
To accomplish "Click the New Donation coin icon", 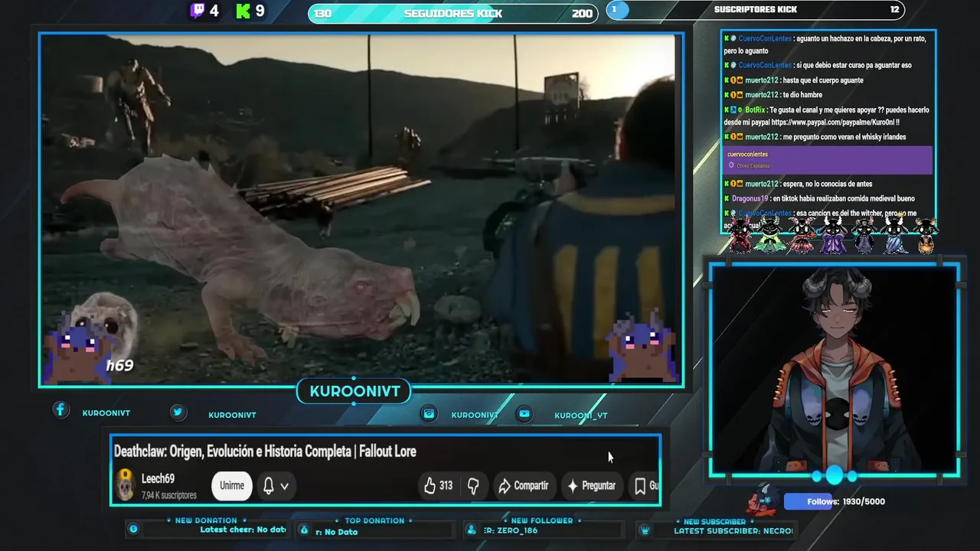I will pyautogui.click(x=133, y=529).
